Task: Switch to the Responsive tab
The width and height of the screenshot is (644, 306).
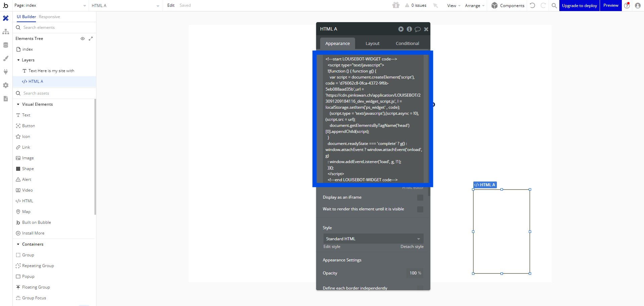Action: 49,17
